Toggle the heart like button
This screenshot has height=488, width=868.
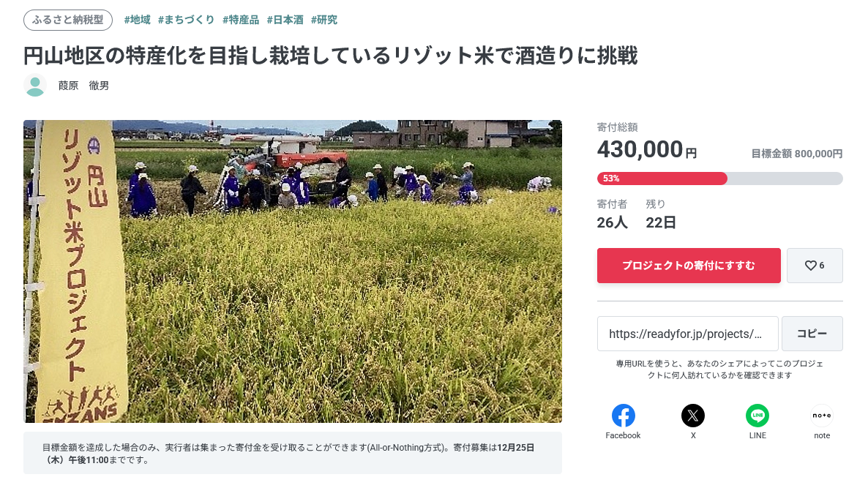coord(815,266)
